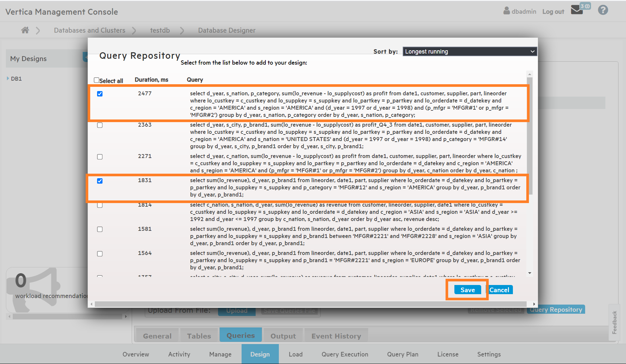Open the Sort by dropdown
Image resolution: width=626 pixels, height=364 pixels.
point(469,52)
